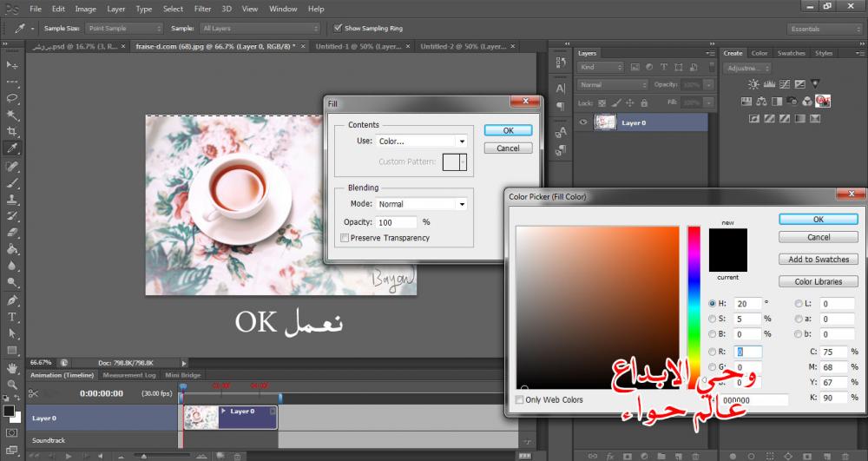
Task: Pick the Hand tool
Action: pos(12,366)
